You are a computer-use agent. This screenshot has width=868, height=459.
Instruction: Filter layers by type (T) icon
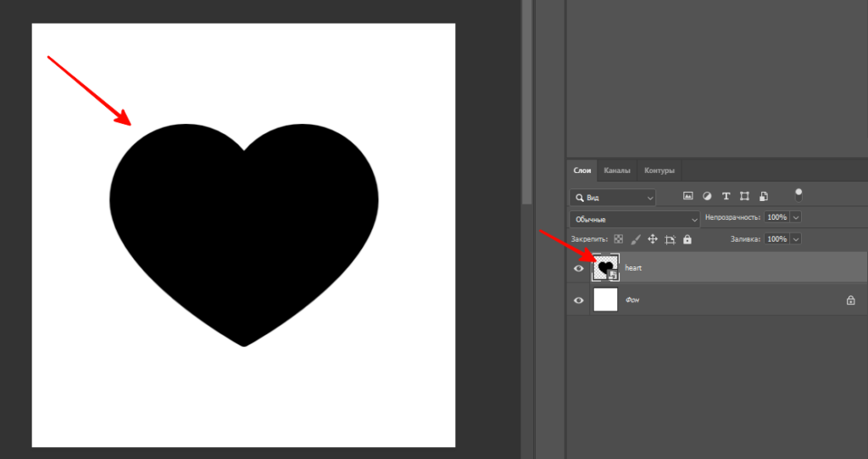(726, 196)
